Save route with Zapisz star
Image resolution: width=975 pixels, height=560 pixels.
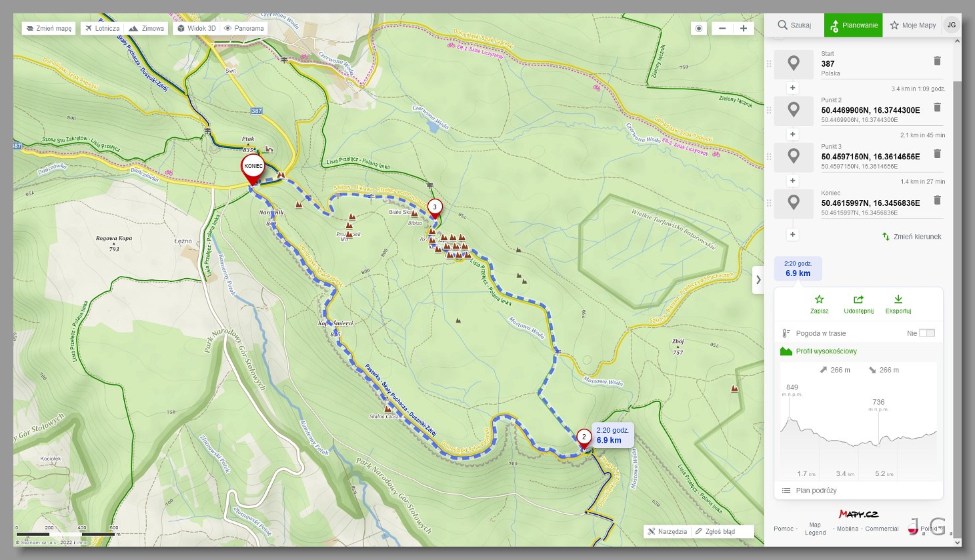(820, 305)
